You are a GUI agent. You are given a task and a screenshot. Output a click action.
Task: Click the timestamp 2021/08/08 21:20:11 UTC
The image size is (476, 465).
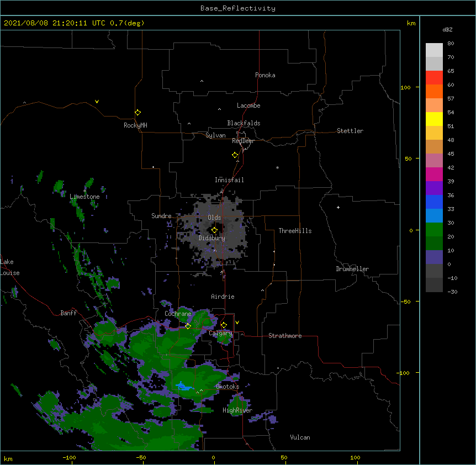pyautogui.click(x=55, y=23)
